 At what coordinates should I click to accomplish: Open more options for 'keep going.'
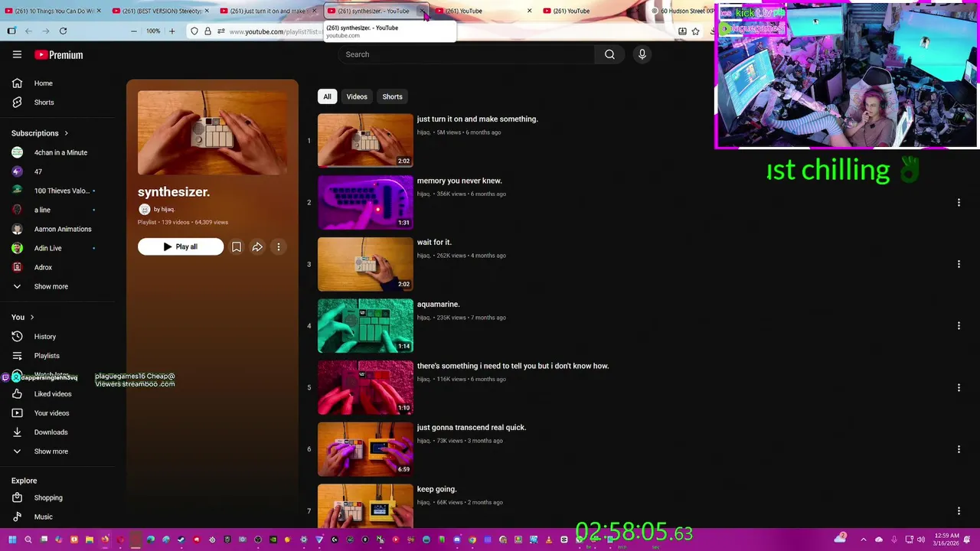coord(959,511)
